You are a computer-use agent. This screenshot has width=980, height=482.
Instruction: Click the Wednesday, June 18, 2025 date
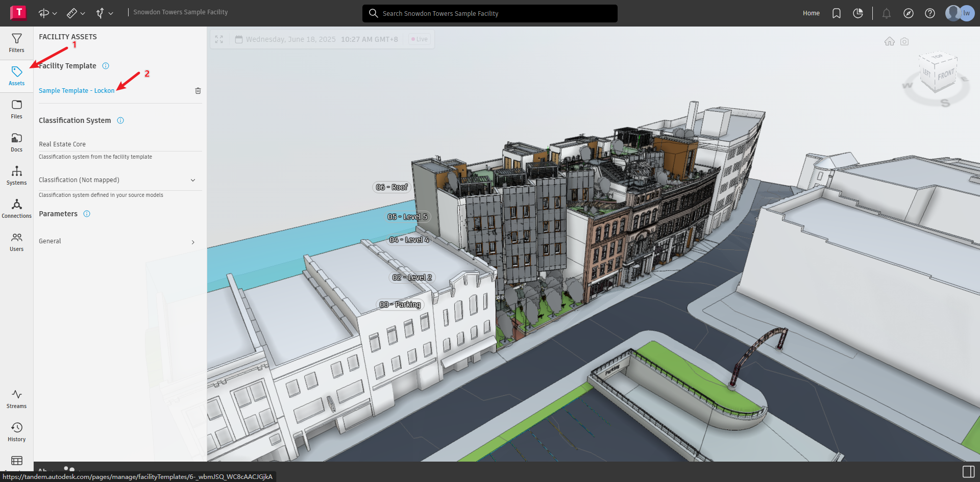click(x=291, y=39)
